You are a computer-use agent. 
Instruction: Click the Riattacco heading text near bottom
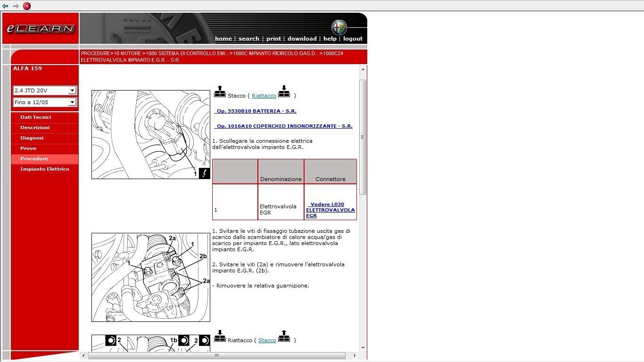tap(240, 340)
